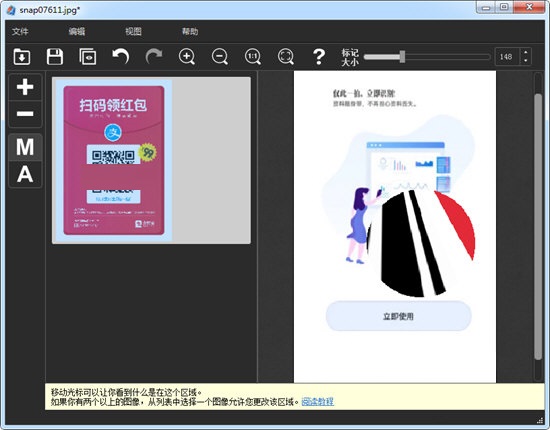This screenshot has height=430, width=550.
Task: Click the window title snap07611.jpg
Action: point(49,10)
